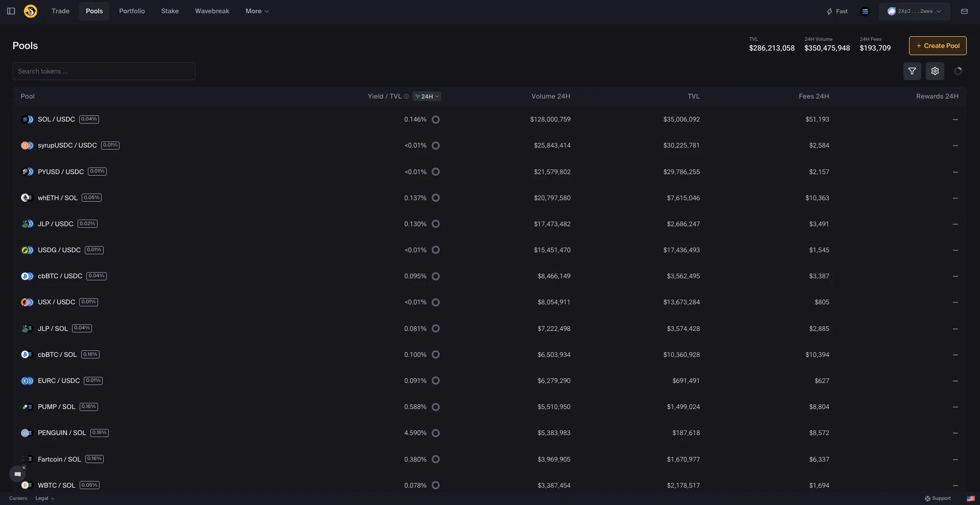Click the Fartcoin / SOL token pair icon

click(27, 459)
